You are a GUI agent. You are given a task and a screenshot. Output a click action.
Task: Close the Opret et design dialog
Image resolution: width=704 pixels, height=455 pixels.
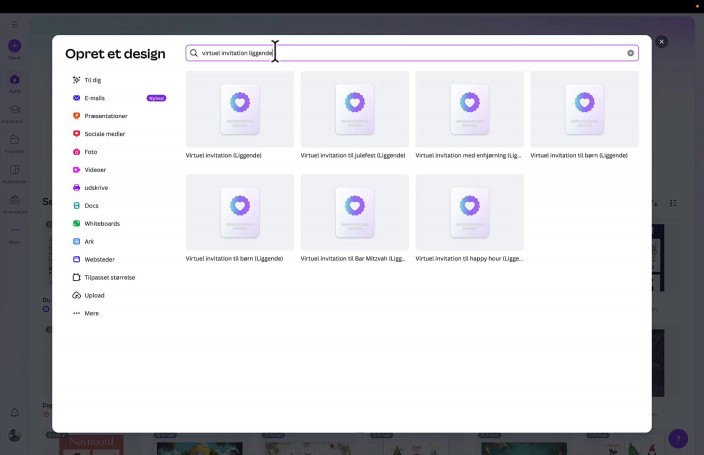[661, 42]
